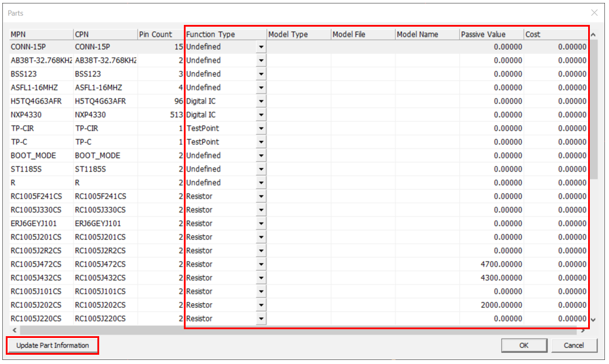Open Function Type dropdown for CONN-15P
The width and height of the screenshot is (609, 364).
[261, 47]
